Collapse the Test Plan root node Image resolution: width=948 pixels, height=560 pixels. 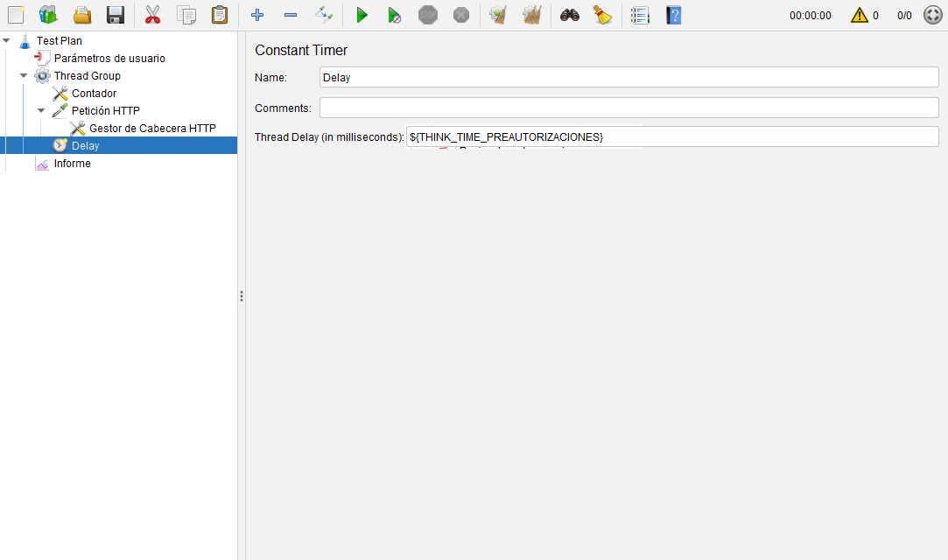point(7,40)
